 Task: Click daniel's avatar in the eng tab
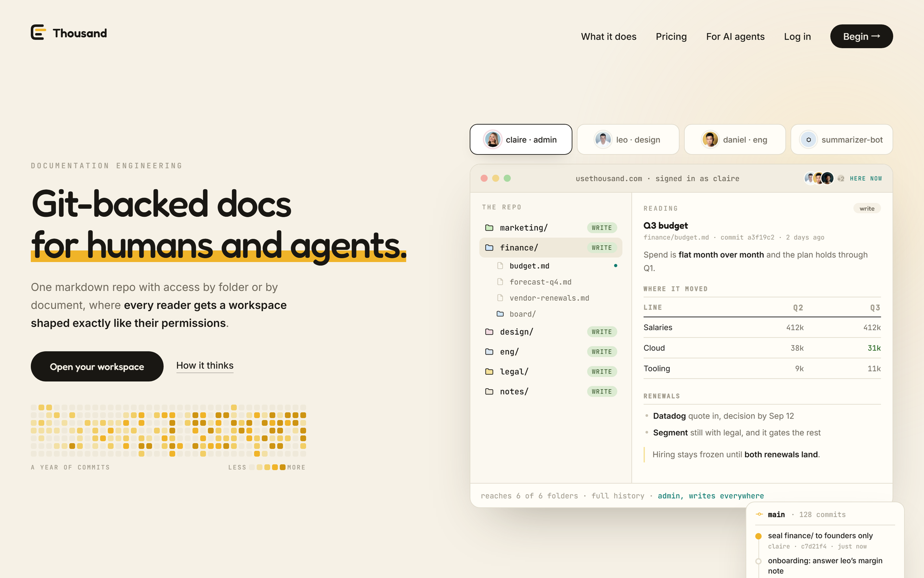(710, 140)
